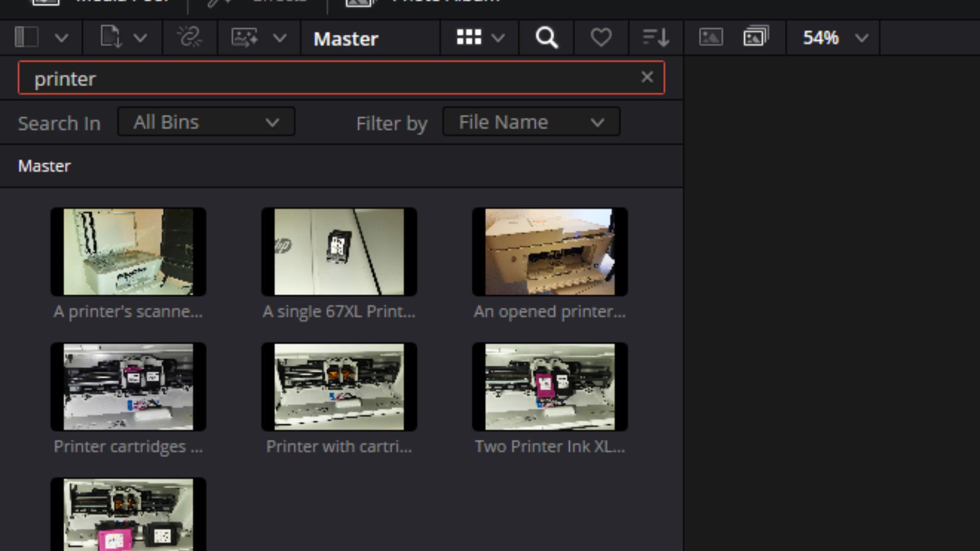
Task: Select 'A printer's scanne...' thumbnail
Action: click(128, 252)
